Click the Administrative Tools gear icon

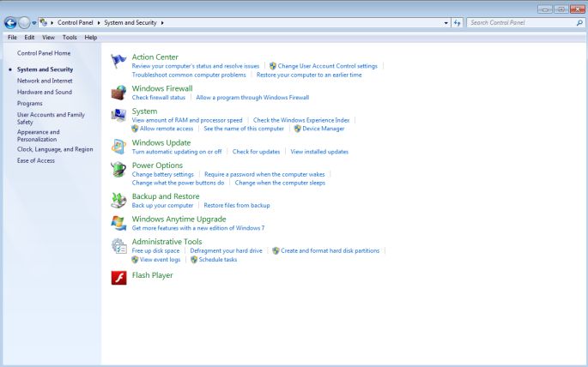(x=118, y=246)
